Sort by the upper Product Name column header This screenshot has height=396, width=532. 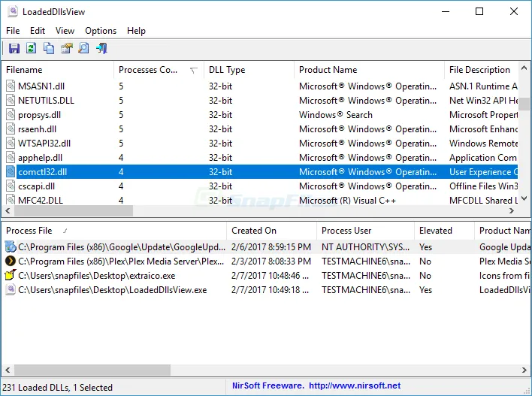pyautogui.click(x=369, y=70)
